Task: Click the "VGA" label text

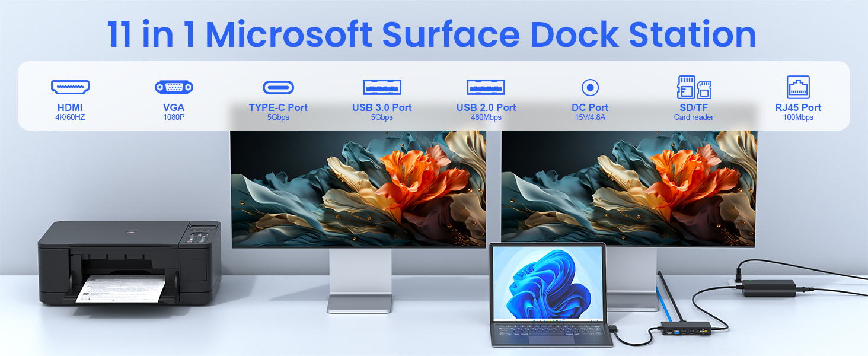Action: tap(174, 108)
